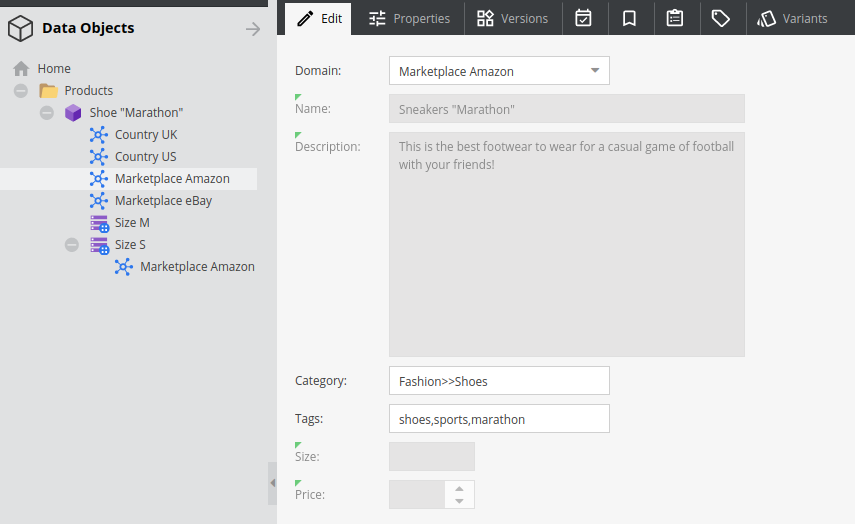Viewport: 855px width, 524px height.
Task: Click the Data Objects cube icon
Action: tap(21, 28)
